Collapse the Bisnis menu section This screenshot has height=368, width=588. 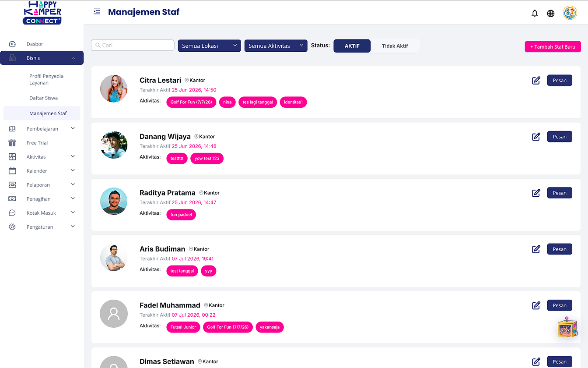point(73,58)
